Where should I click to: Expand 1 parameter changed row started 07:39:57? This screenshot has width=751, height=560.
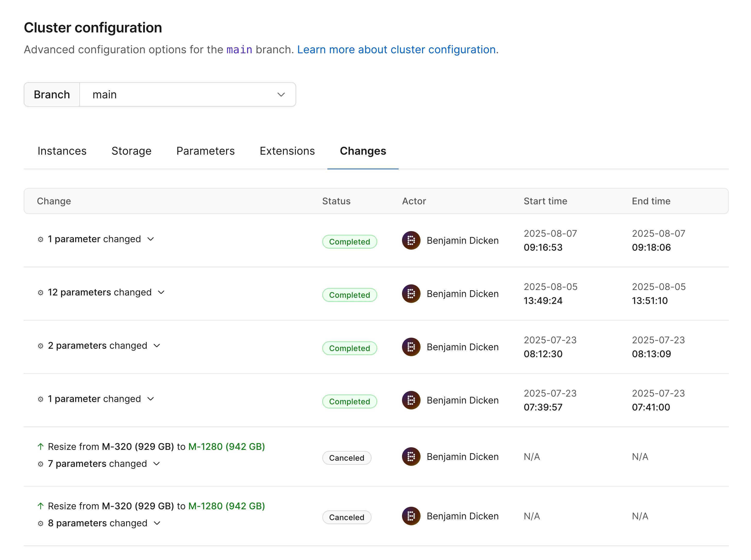[151, 399]
